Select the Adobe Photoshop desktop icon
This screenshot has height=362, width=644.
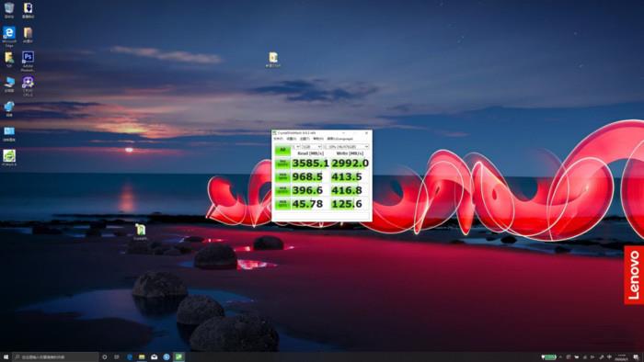click(x=28, y=61)
